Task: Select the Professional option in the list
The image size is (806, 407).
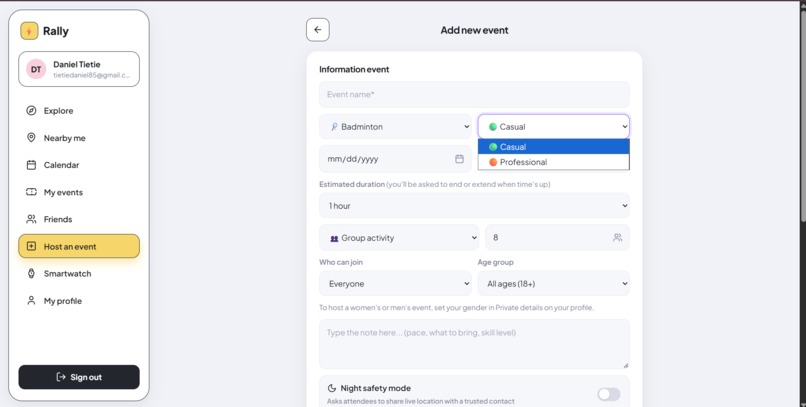Action: click(554, 162)
